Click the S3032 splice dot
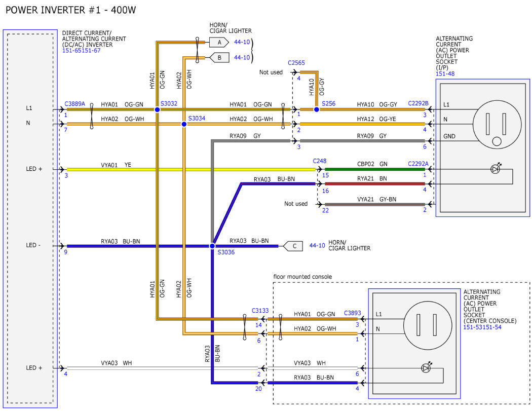The image size is (532, 411). point(157,109)
